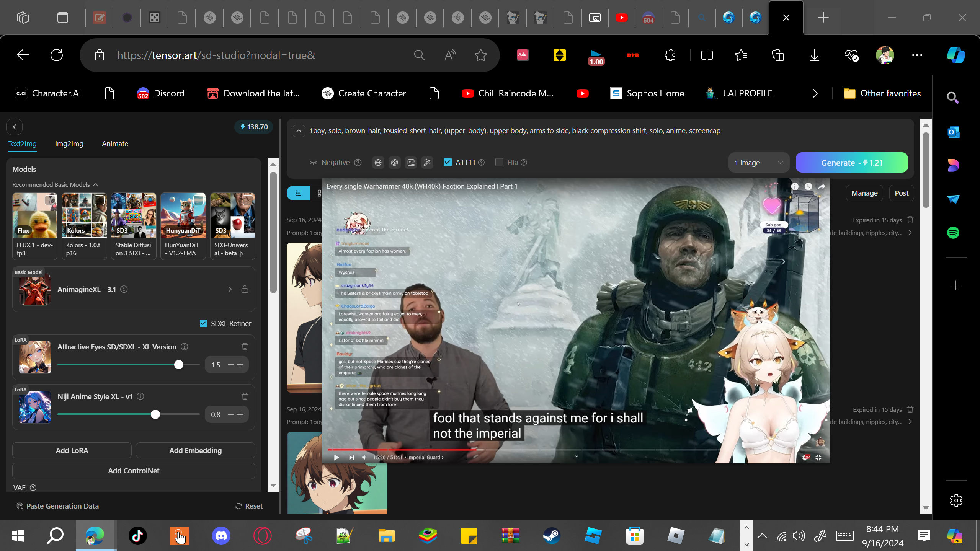Open the info icon beside AnimagineXL - 3.1
The width and height of the screenshot is (980, 551).
tap(124, 289)
